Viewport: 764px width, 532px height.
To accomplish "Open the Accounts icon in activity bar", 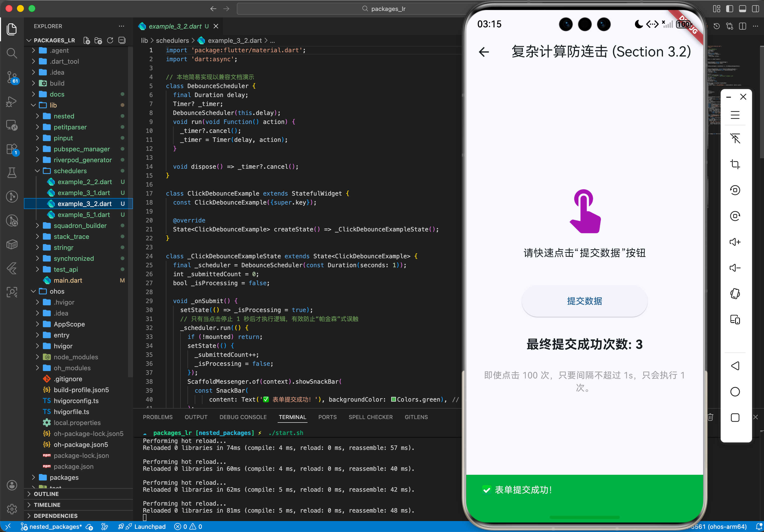I will click(x=12, y=485).
